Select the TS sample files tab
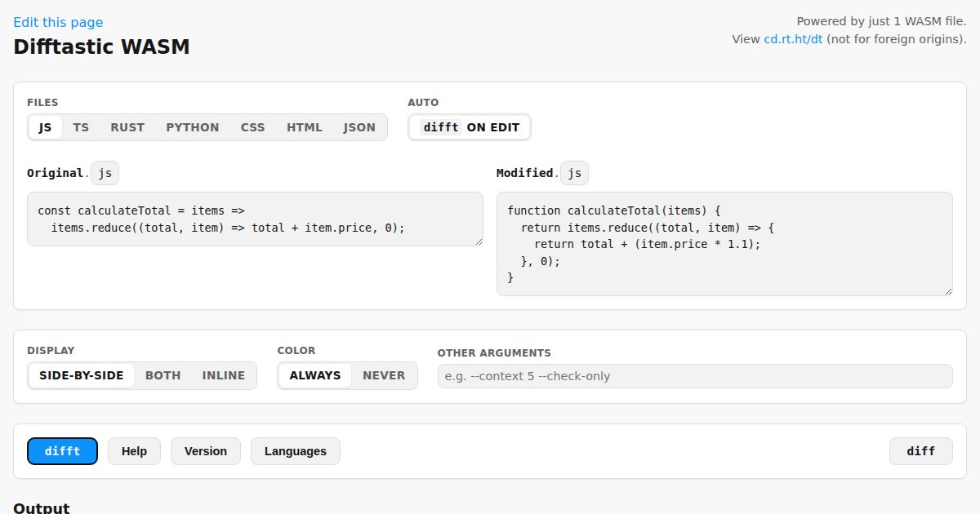 click(81, 127)
